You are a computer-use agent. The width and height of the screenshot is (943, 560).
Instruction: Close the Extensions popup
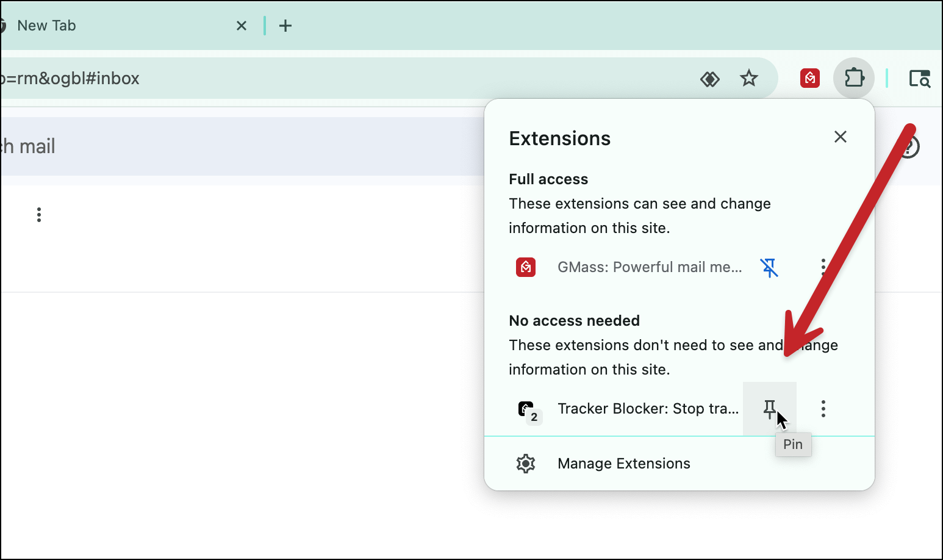point(840,137)
